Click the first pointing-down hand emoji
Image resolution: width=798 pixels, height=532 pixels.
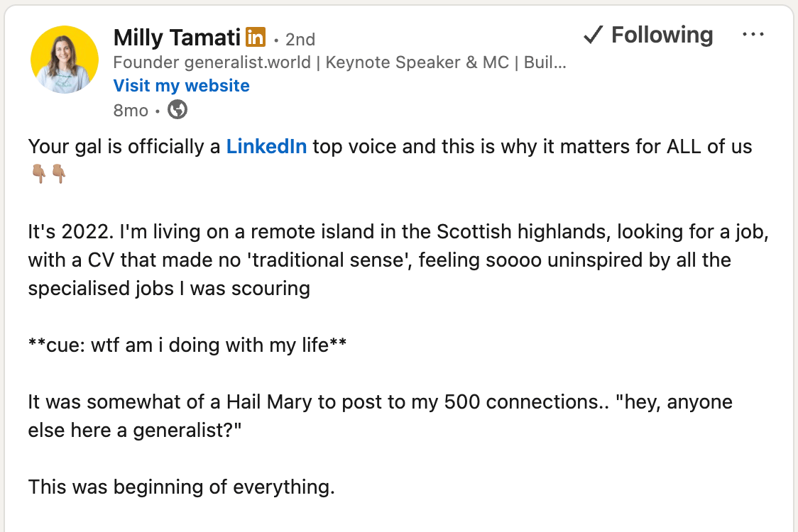[x=39, y=173]
